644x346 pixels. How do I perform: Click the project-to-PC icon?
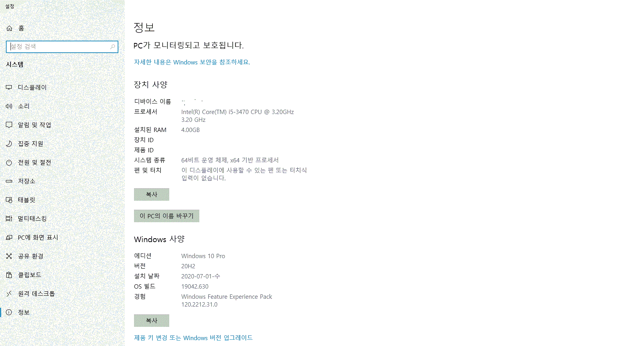click(9, 237)
